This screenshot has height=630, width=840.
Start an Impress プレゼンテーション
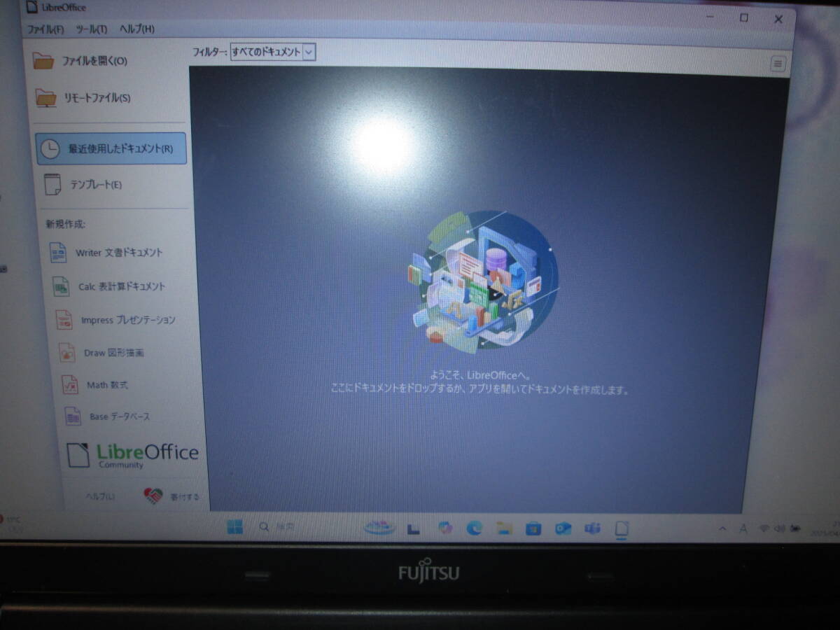click(x=115, y=320)
